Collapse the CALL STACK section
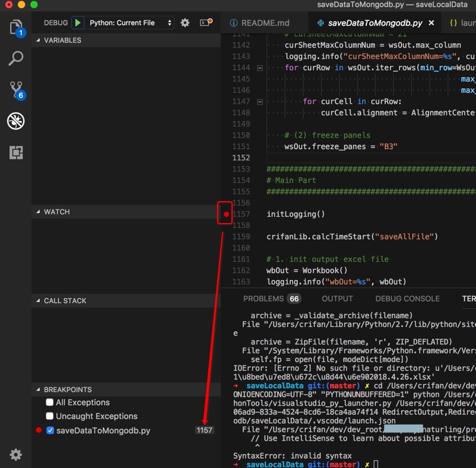 tap(65, 301)
